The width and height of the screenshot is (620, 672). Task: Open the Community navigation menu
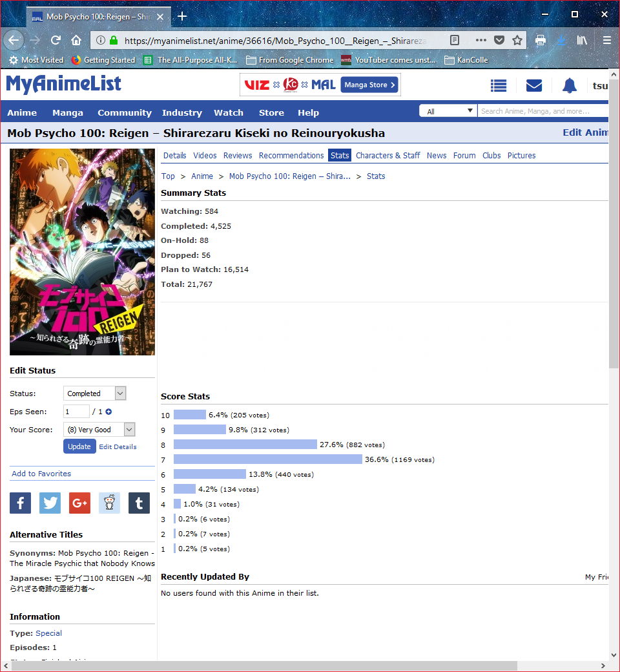(125, 112)
